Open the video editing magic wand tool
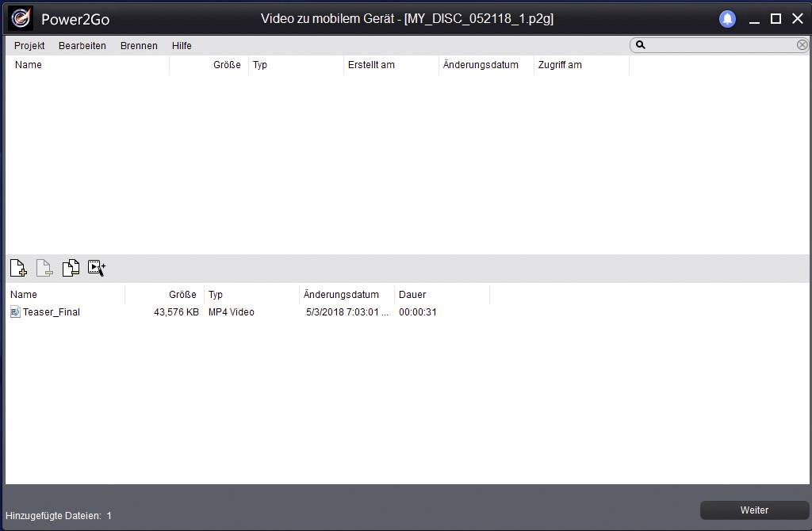 97,268
